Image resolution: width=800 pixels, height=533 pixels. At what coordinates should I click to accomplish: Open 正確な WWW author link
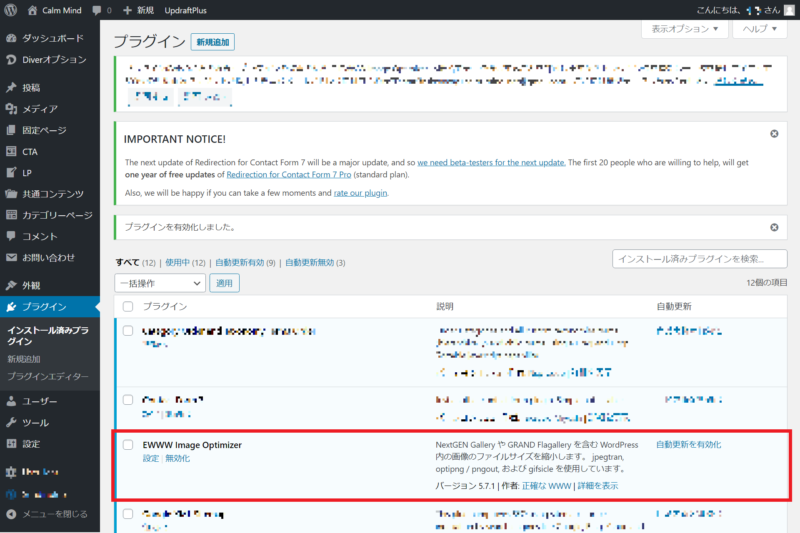pos(546,486)
